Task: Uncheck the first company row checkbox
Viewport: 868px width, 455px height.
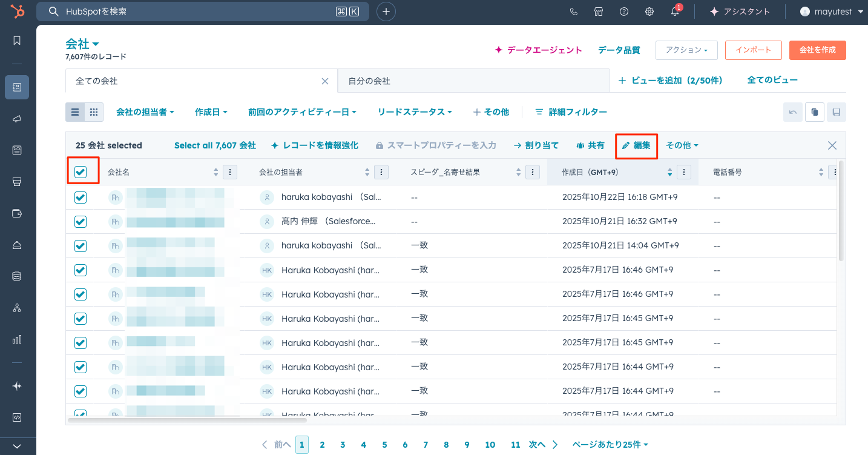Action: coord(81,198)
